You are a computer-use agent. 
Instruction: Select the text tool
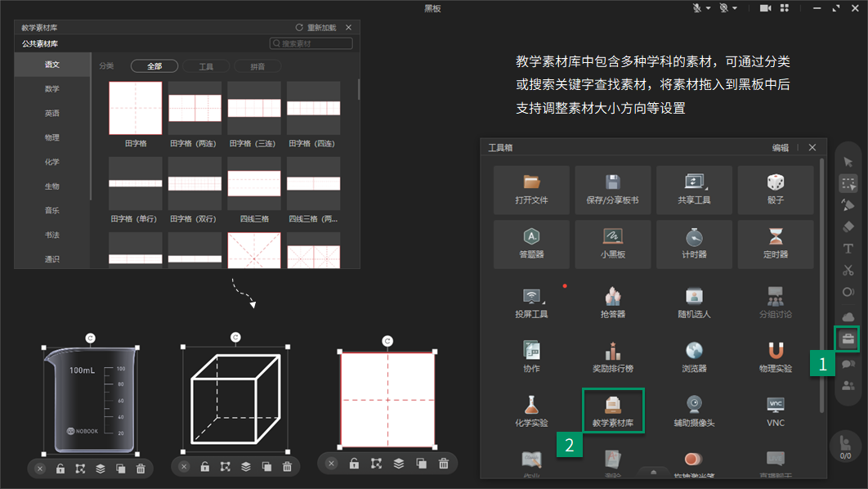848,249
